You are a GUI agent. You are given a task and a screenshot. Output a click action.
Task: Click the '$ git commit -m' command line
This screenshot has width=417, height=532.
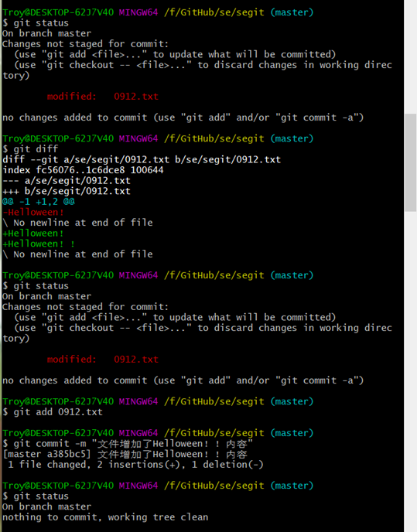click(x=128, y=443)
